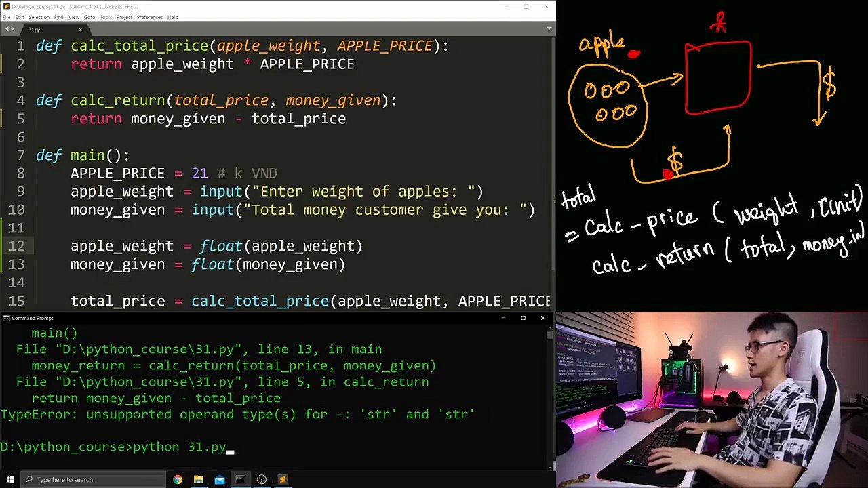Open the Tools menu

point(106,17)
